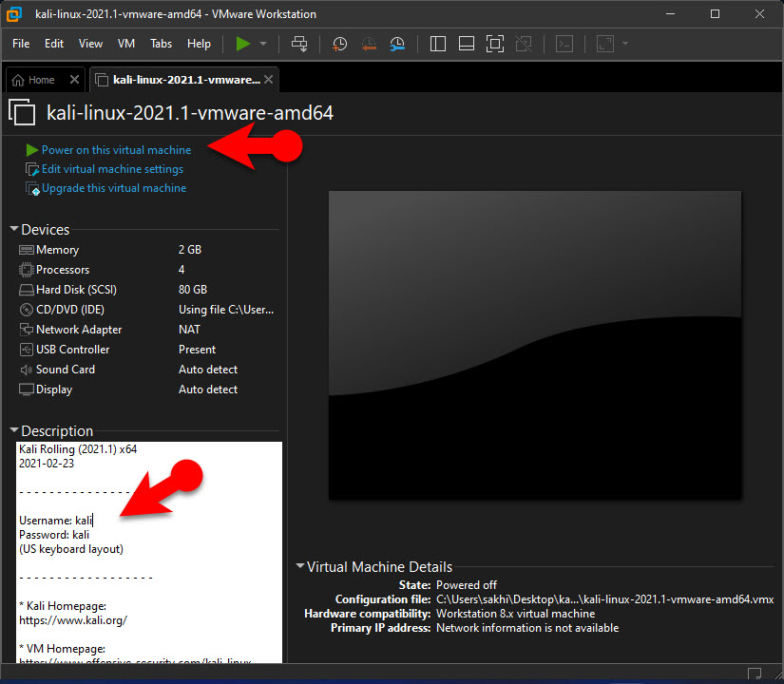Click the 80 GB hard disk value

pyautogui.click(x=193, y=290)
